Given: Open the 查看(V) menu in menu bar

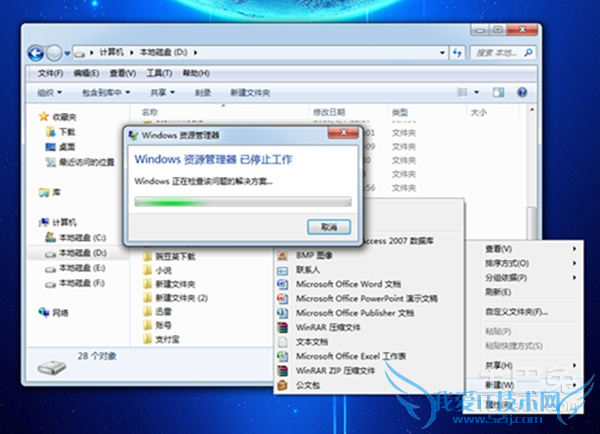Looking at the screenshot, I should point(123,73).
